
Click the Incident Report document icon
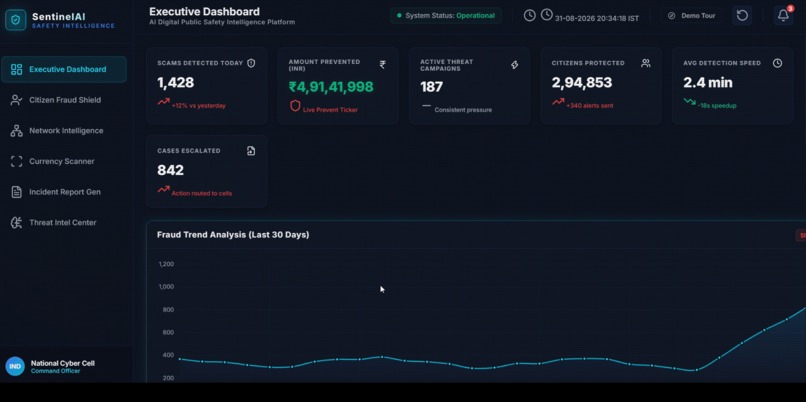pyautogui.click(x=16, y=192)
